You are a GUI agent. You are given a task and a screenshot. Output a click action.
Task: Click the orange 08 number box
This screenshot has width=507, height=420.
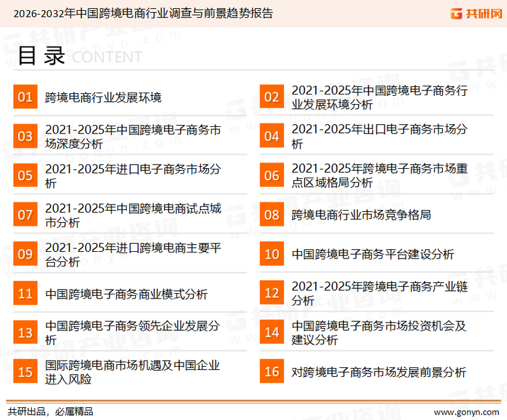pyautogui.click(x=272, y=215)
